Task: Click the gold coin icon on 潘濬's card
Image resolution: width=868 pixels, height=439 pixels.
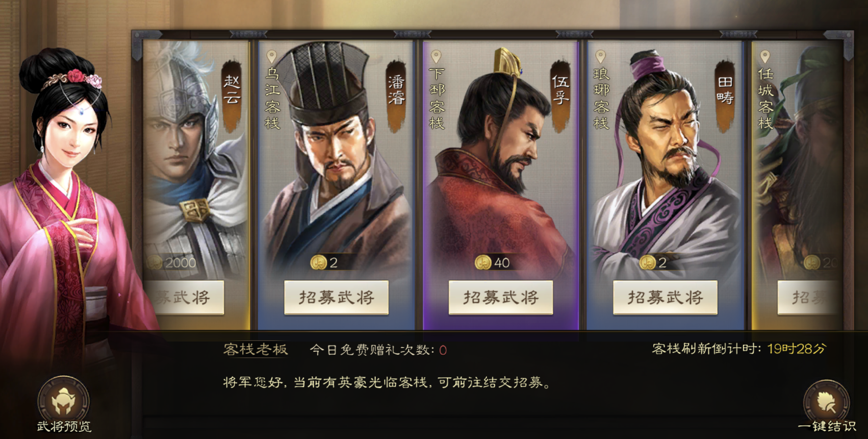Action: [x=318, y=262]
